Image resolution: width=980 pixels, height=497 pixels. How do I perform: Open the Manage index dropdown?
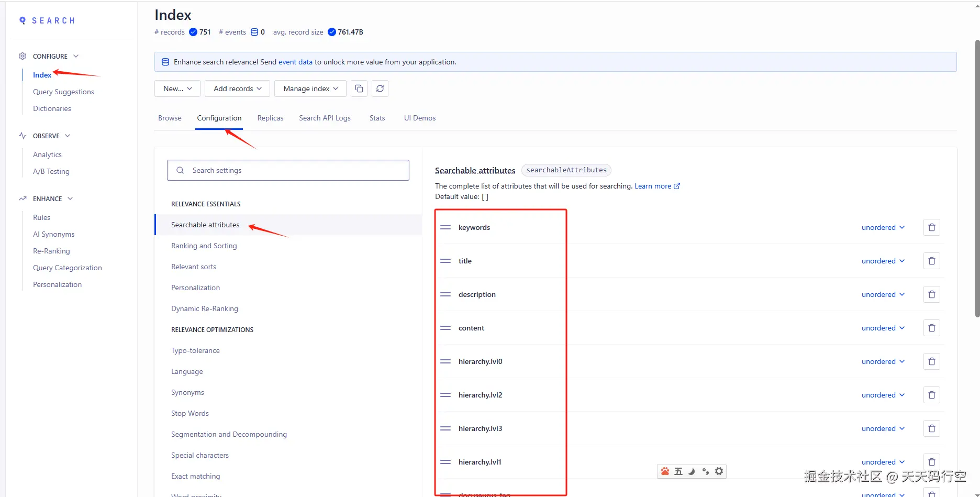pyautogui.click(x=310, y=89)
